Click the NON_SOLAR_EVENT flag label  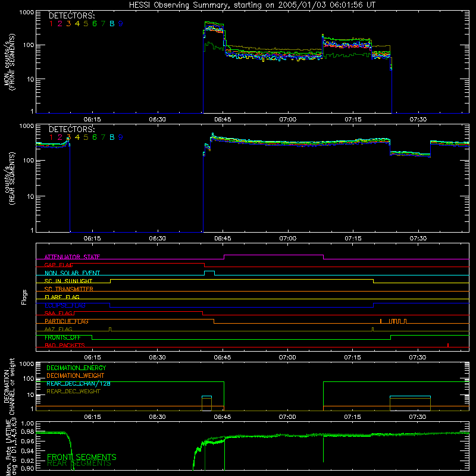pos(72,273)
